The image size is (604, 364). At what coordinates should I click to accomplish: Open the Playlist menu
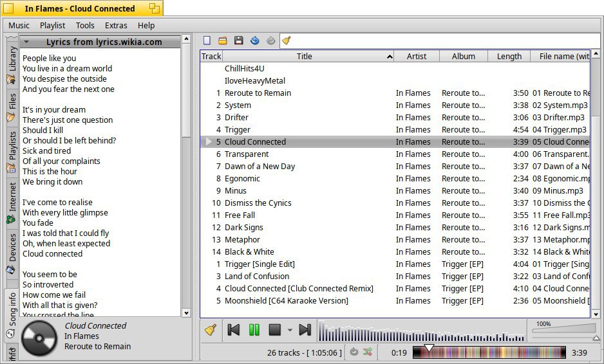52,25
